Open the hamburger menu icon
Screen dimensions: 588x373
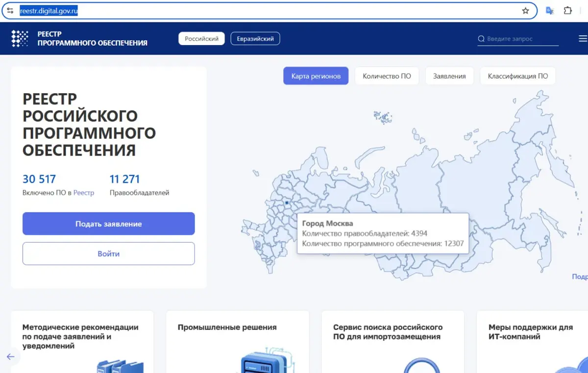tap(583, 39)
